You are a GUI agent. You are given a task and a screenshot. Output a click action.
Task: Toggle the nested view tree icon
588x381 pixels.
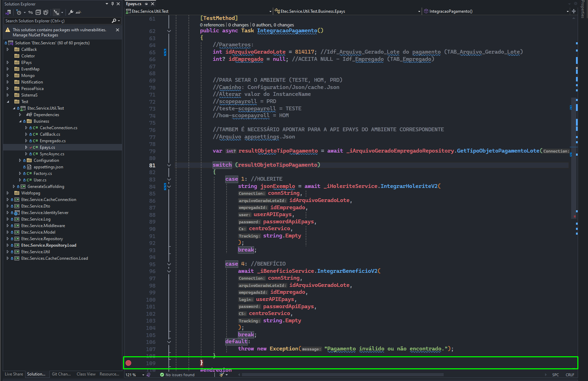click(56, 12)
